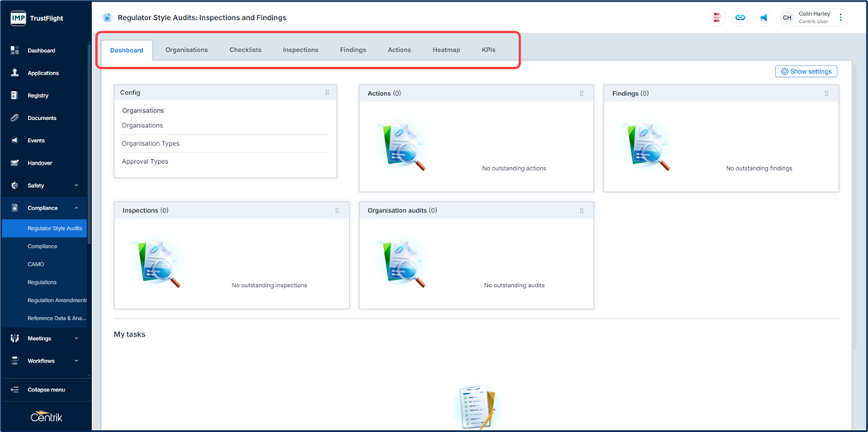The height and width of the screenshot is (432, 868).
Task: Click the red database stack icon
Action: pyautogui.click(x=717, y=17)
